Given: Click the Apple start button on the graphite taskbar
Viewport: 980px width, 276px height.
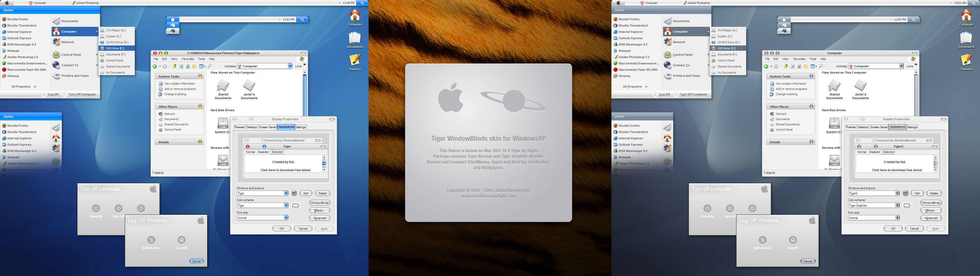Looking at the screenshot, I should pyautogui.click(x=618, y=3).
